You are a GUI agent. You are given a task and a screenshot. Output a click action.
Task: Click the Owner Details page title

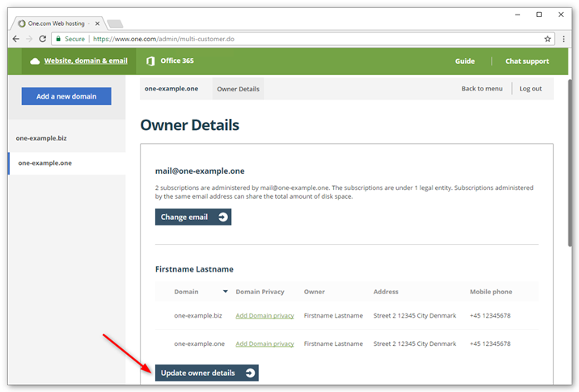click(190, 124)
